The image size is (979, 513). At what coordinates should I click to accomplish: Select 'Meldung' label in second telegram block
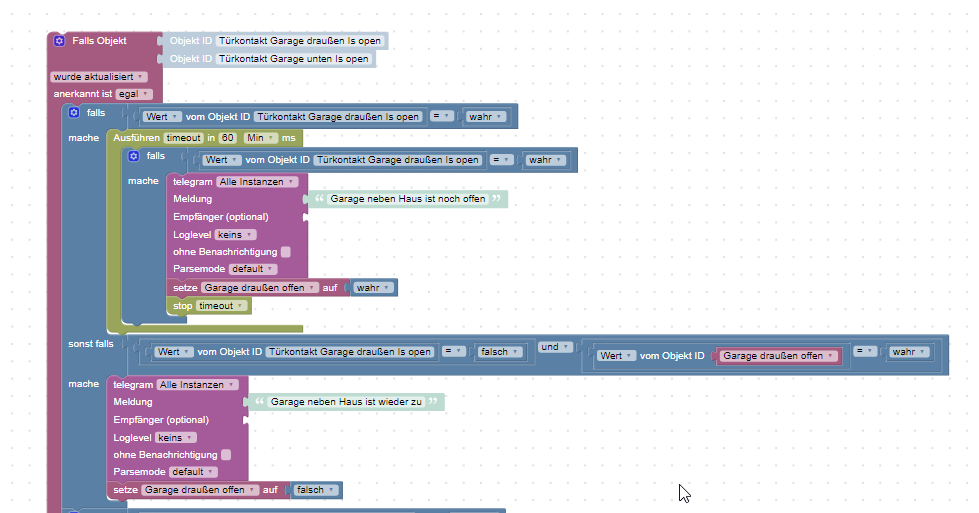click(132, 403)
